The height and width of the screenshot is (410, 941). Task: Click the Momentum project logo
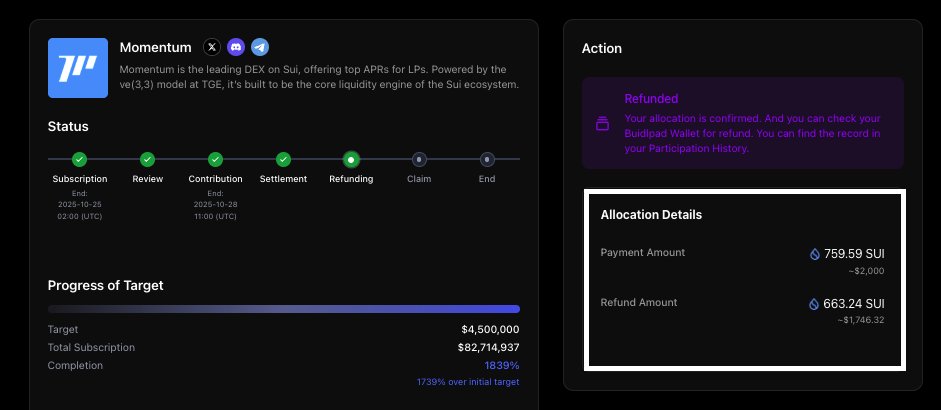tap(78, 67)
